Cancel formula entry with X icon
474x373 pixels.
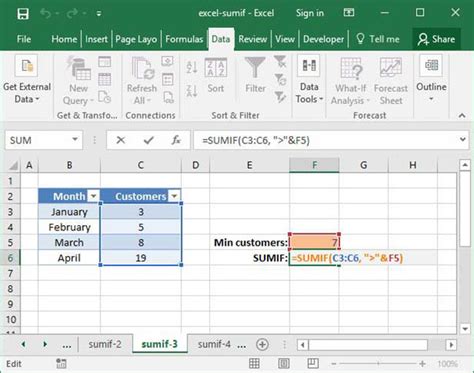click(121, 140)
